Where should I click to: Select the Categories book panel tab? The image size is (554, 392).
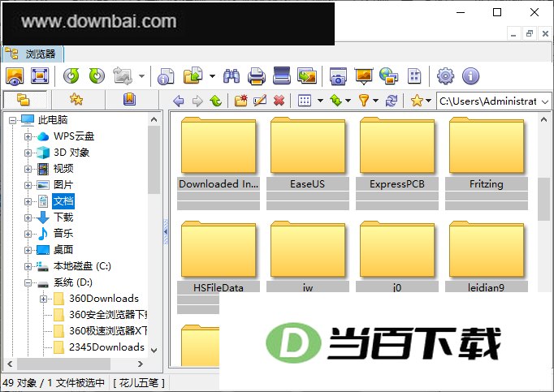pos(130,100)
